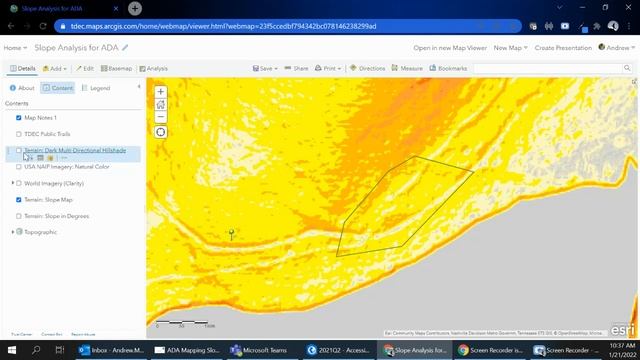Expand the Topographic basemap group
Viewport: 640px width, 360px height.
click(x=12, y=232)
